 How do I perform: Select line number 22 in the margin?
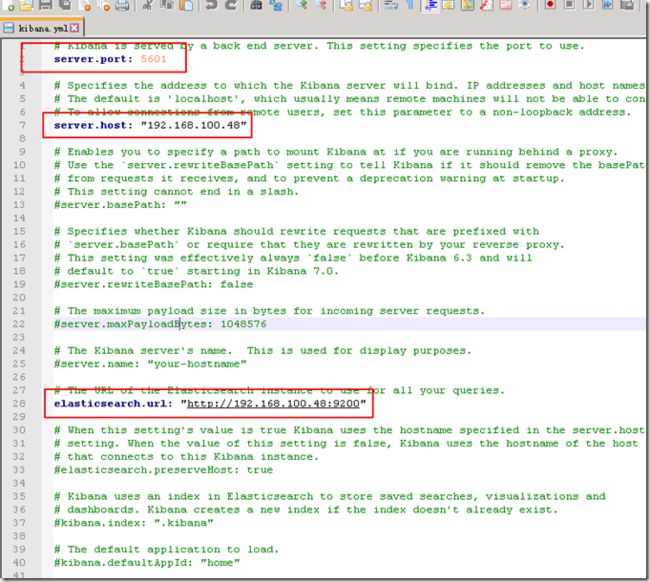pos(19,324)
